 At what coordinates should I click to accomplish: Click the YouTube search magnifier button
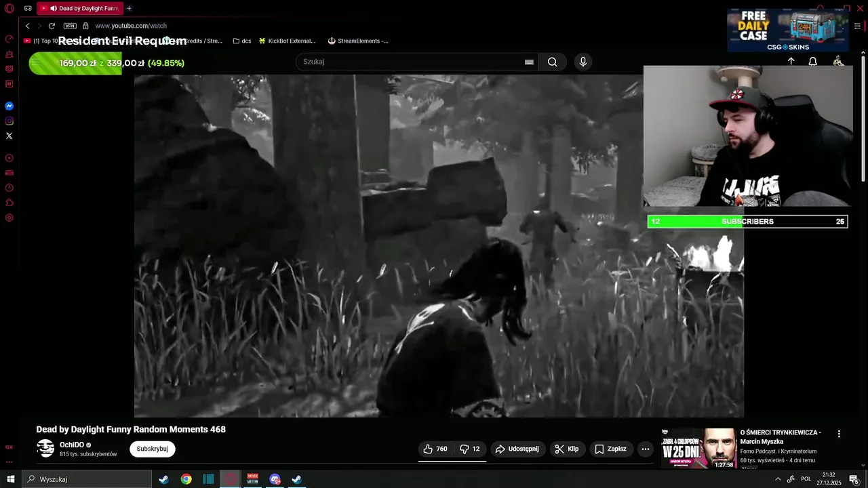click(x=553, y=62)
